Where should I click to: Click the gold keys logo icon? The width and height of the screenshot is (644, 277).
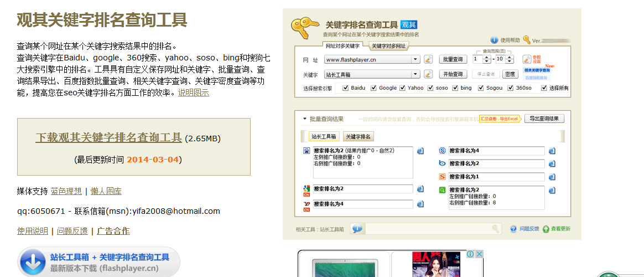tap(304, 29)
